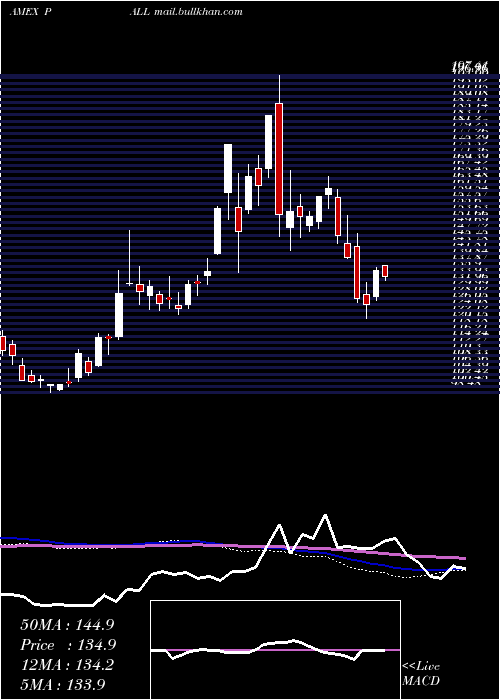This screenshot has width=500, height=700.
Task: Select the 12MA : 134.2 reading
Action: pyautogui.click(x=67, y=665)
